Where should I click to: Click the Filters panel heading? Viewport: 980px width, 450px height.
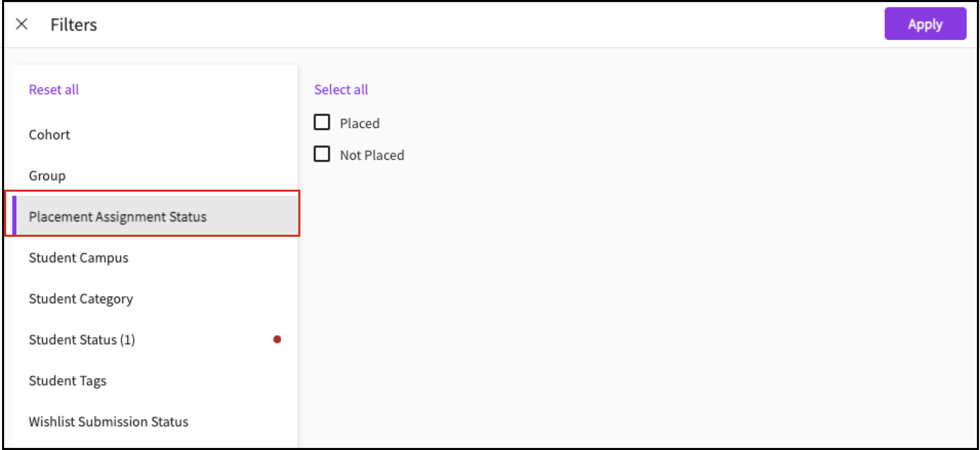[x=74, y=25]
